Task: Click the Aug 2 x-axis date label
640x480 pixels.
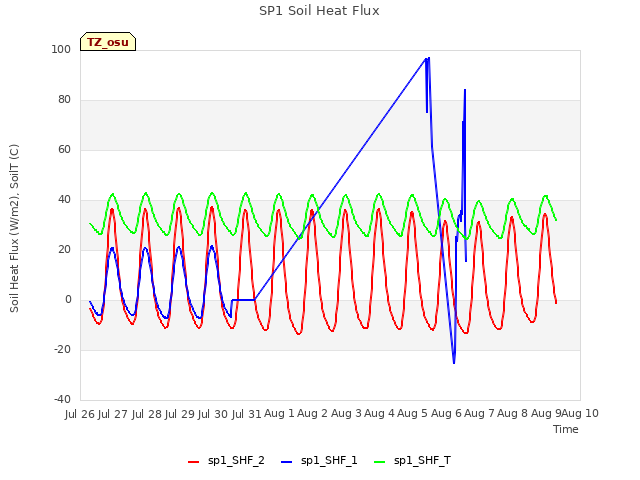Action: pos(312,414)
